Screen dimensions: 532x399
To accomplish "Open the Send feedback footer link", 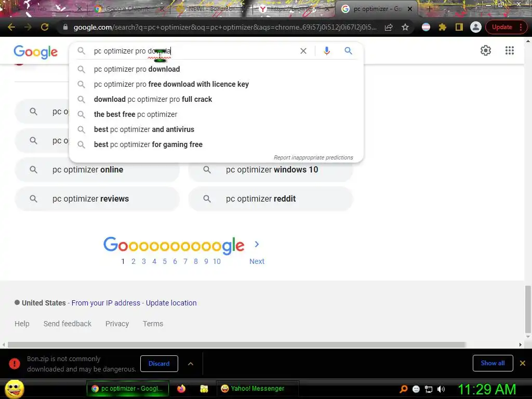I will [x=68, y=324].
